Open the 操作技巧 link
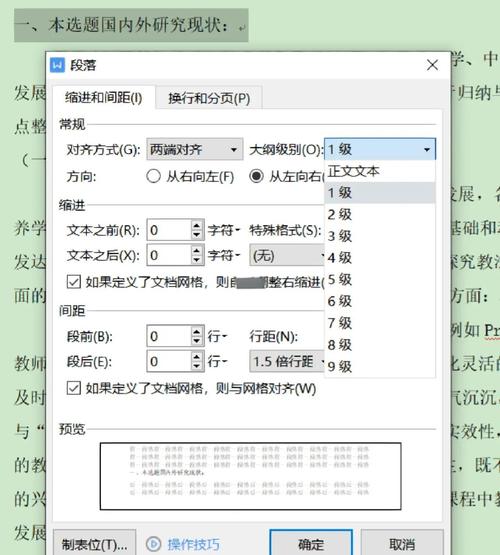This screenshot has width=500, height=555. coord(193,544)
